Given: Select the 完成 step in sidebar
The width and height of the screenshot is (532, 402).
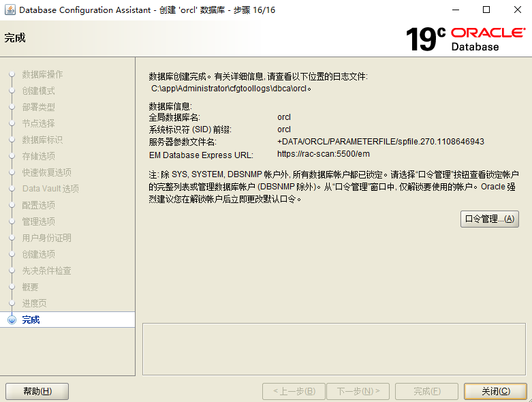Looking at the screenshot, I should [31, 320].
